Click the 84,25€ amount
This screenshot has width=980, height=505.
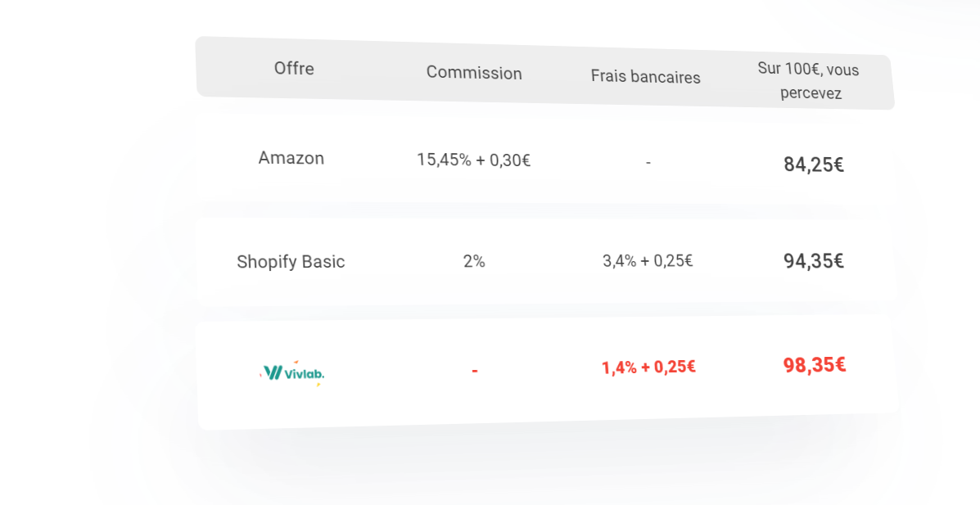click(814, 165)
